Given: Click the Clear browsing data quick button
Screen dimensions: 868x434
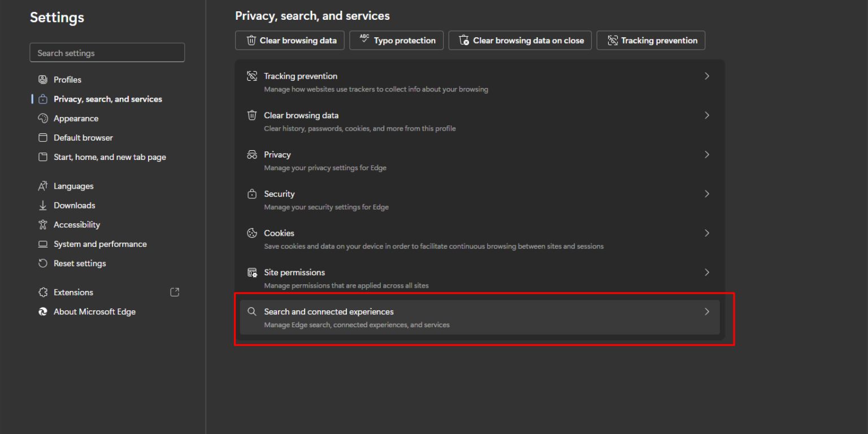Looking at the screenshot, I should pos(290,40).
